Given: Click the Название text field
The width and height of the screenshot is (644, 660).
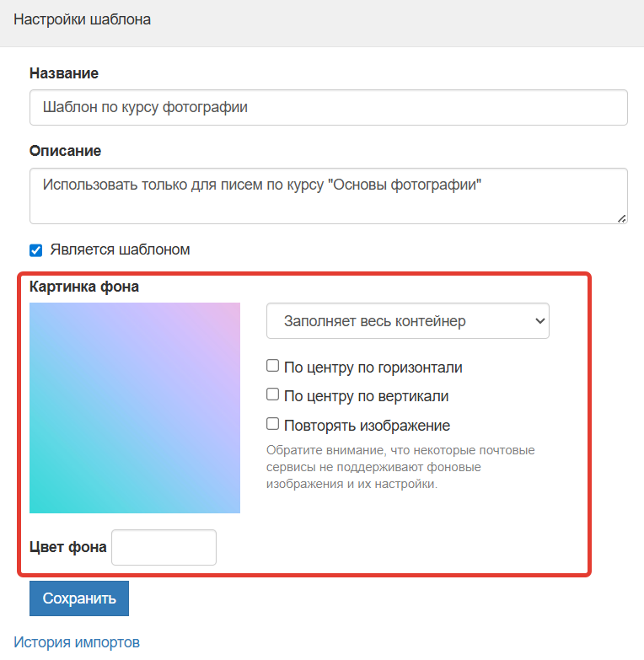Looking at the screenshot, I should [x=328, y=108].
